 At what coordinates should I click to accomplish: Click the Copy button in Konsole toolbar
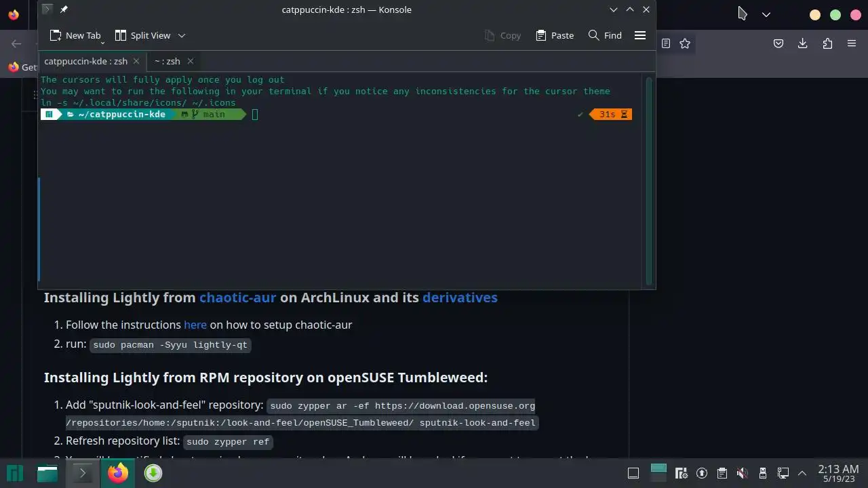(x=502, y=35)
